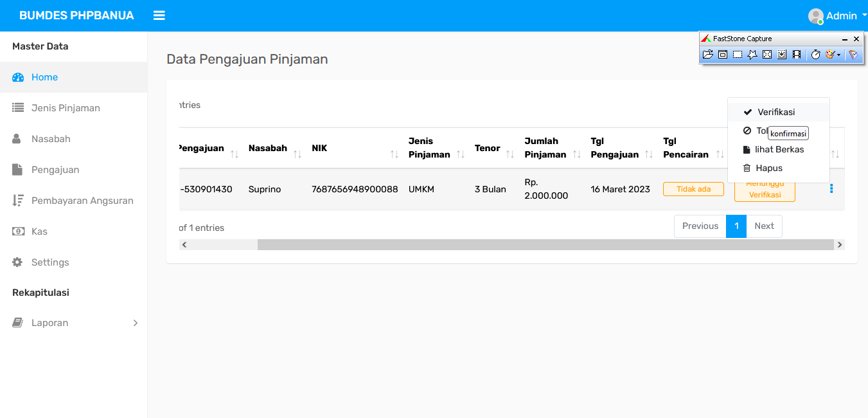This screenshot has width=868, height=418.
Task: Choose Hapus in the action menu
Action: click(x=768, y=168)
